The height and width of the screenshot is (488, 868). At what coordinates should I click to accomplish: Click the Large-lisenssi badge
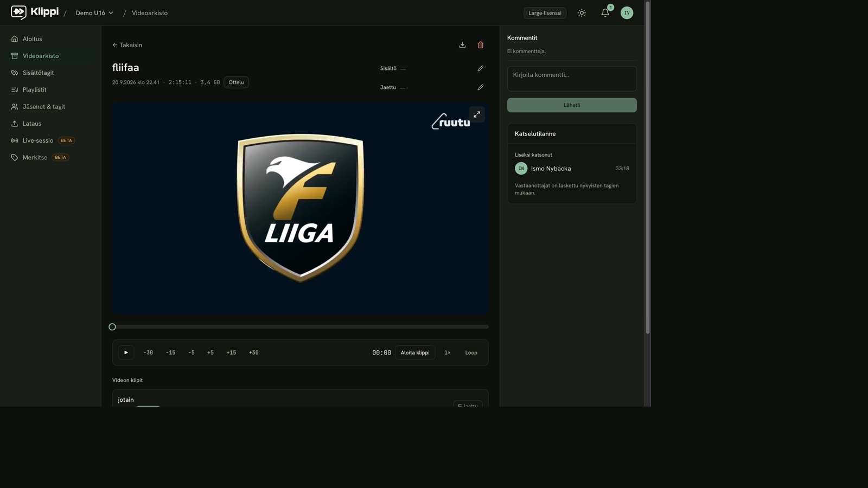tap(545, 13)
